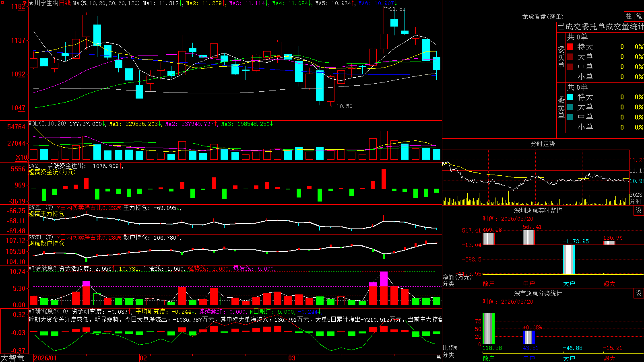Click the SVZL (7) indicator label

tap(41, 208)
